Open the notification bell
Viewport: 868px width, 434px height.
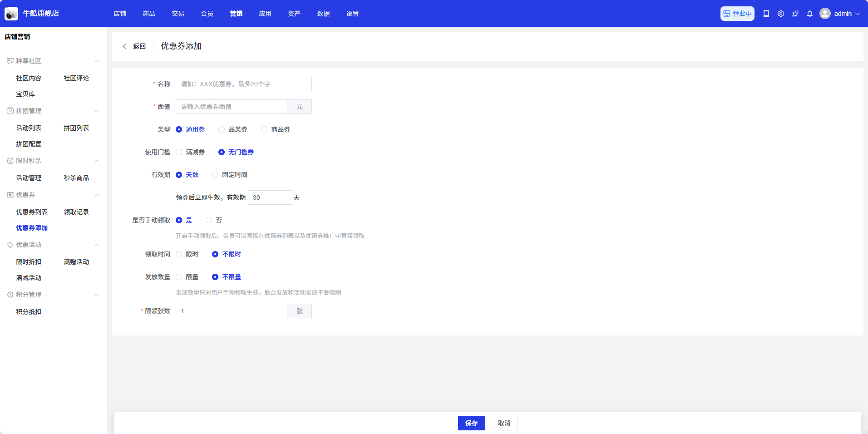point(810,14)
